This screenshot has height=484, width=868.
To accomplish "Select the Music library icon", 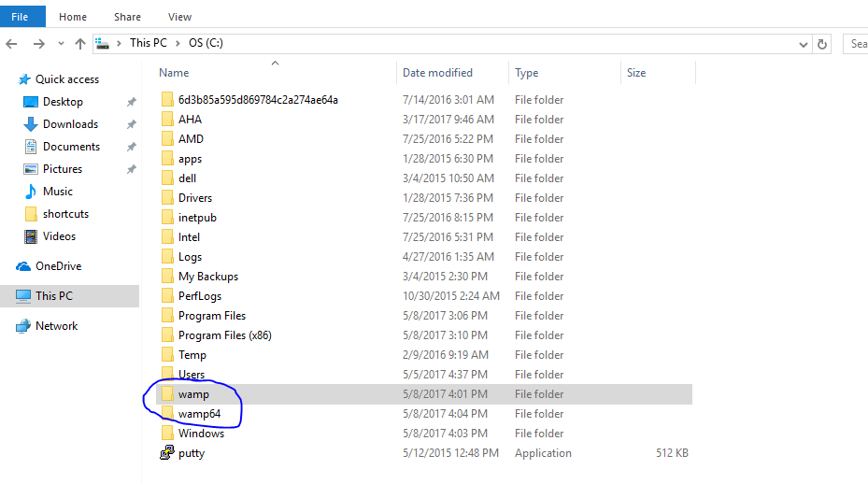I will tap(31, 192).
